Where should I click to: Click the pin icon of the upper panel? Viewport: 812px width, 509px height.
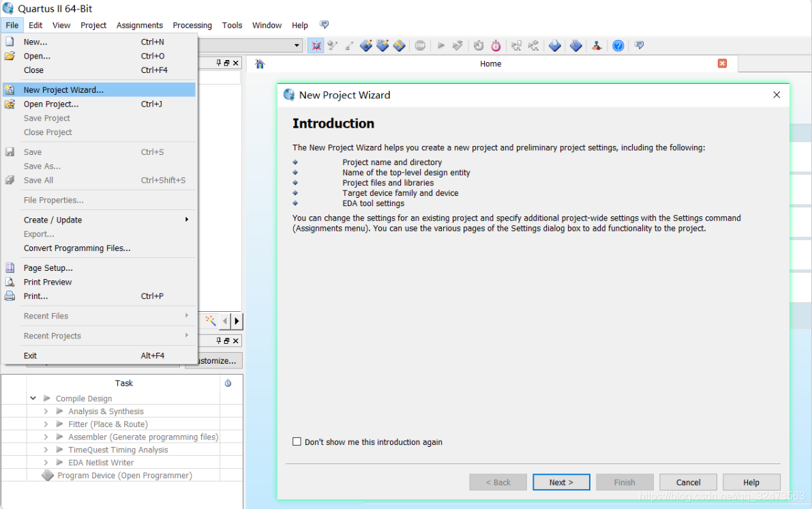point(219,63)
